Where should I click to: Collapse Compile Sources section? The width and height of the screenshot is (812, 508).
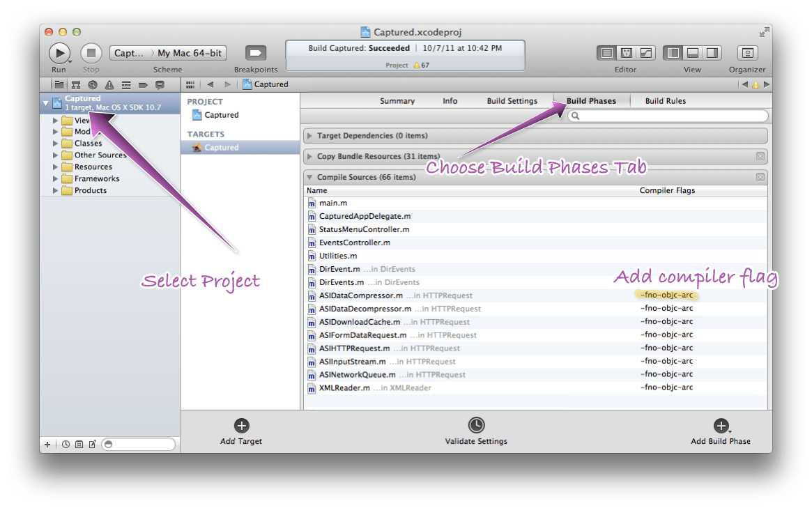(309, 177)
